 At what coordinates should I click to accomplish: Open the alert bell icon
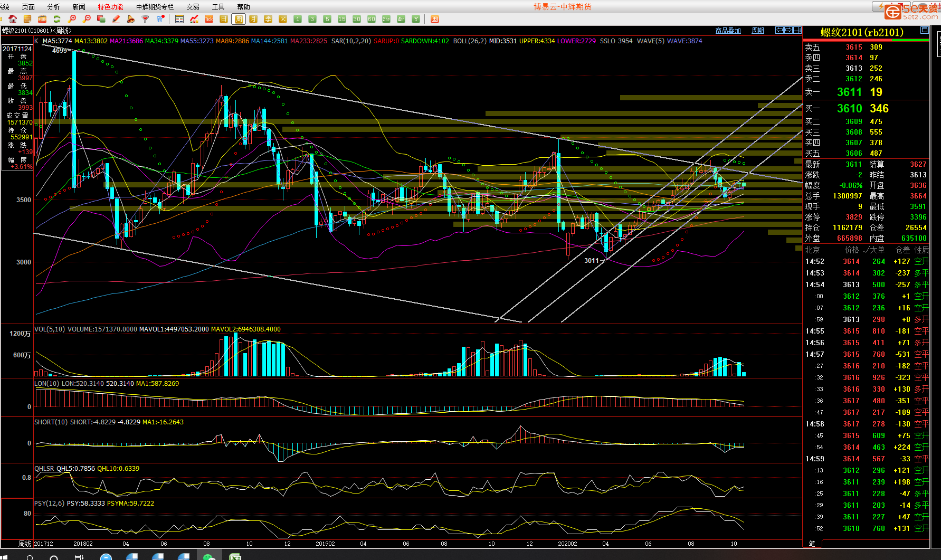point(130,19)
